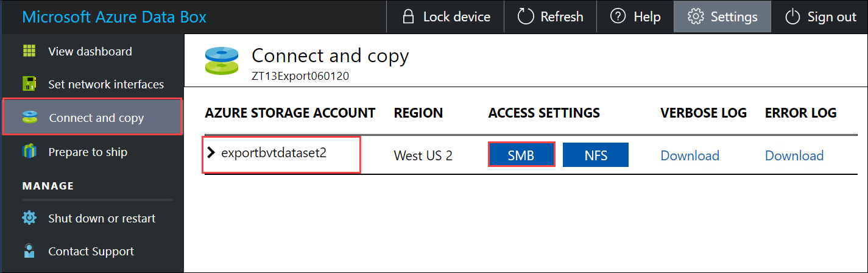Viewport: 868px width, 273px height.
Task: Open the View dashboard menu item
Action: 90,52
